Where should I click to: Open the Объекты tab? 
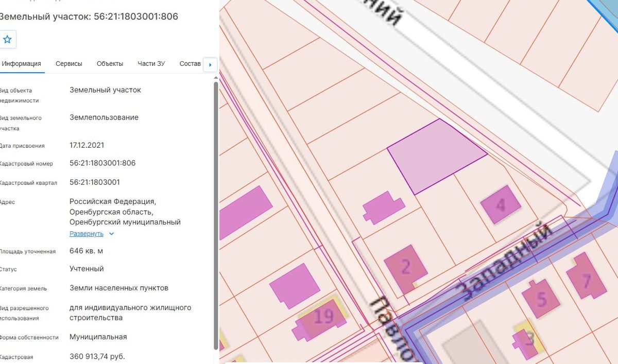[110, 64]
